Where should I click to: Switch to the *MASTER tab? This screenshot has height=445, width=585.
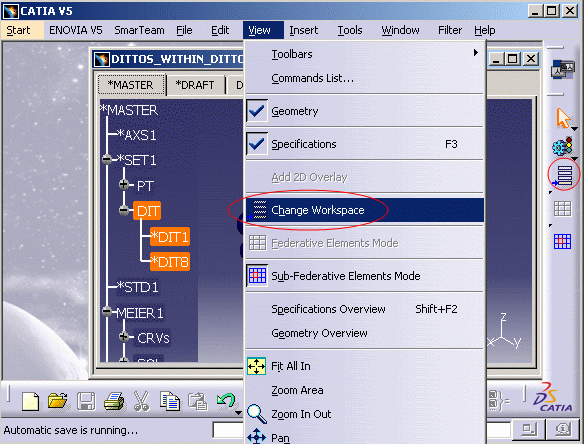[131, 85]
